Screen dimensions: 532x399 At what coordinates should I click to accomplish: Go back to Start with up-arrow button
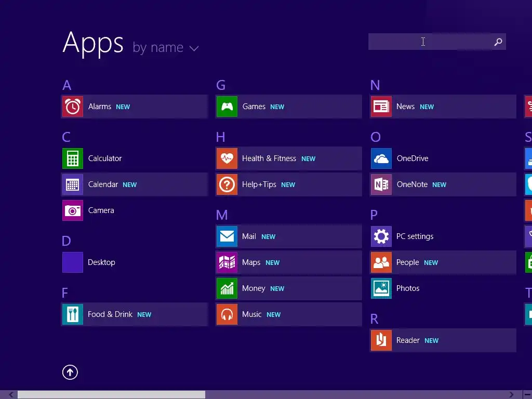(x=70, y=372)
